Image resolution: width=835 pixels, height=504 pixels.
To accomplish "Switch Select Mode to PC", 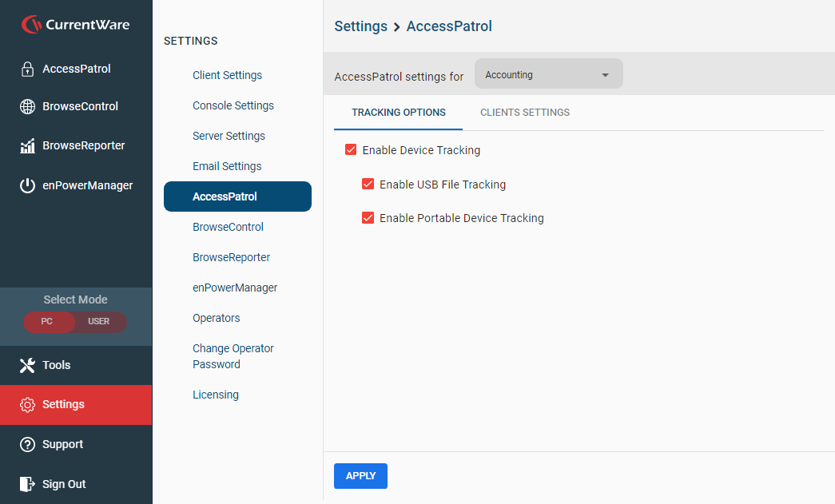I will (49, 321).
